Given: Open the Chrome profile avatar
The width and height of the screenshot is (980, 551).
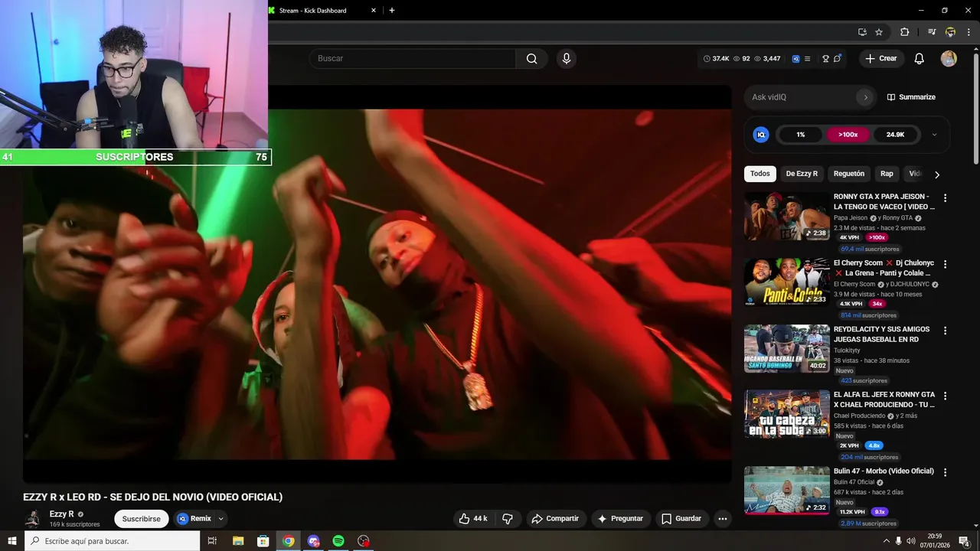Looking at the screenshot, I should click(x=950, y=32).
